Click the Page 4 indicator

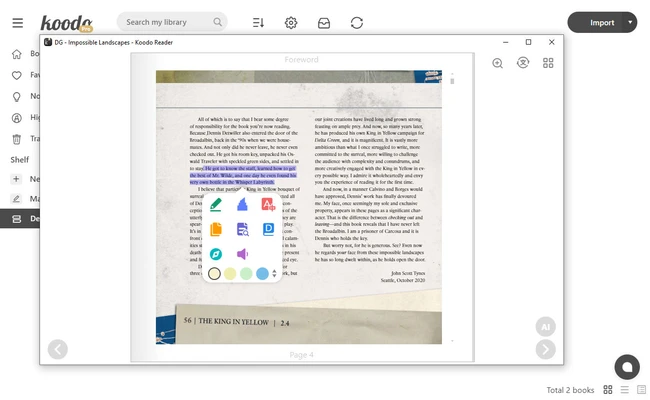pos(301,355)
